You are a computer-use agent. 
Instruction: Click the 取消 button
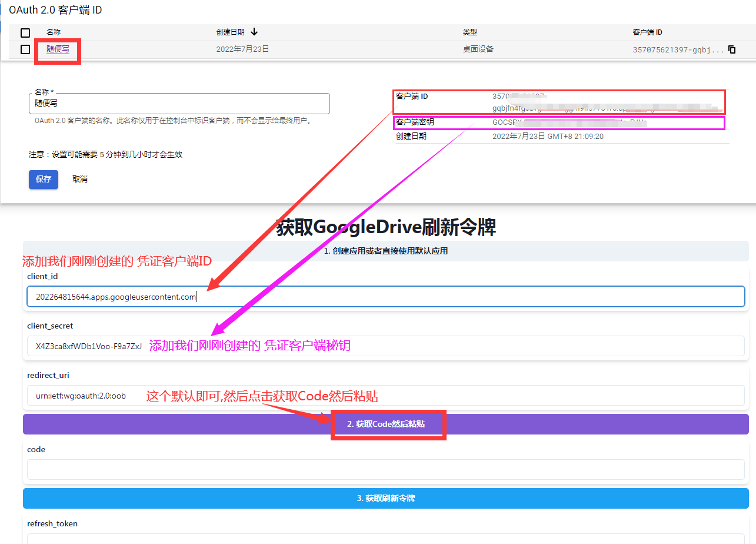coord(80,179)
